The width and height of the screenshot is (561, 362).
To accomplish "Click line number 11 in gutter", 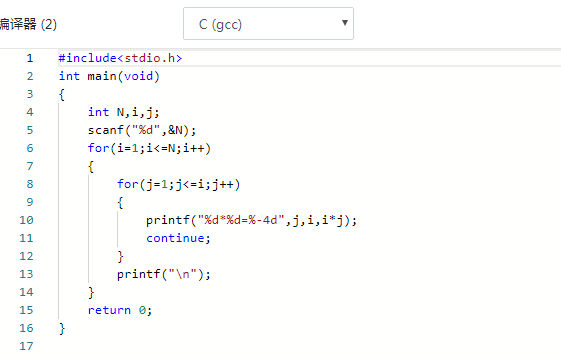I will point(26,238).
